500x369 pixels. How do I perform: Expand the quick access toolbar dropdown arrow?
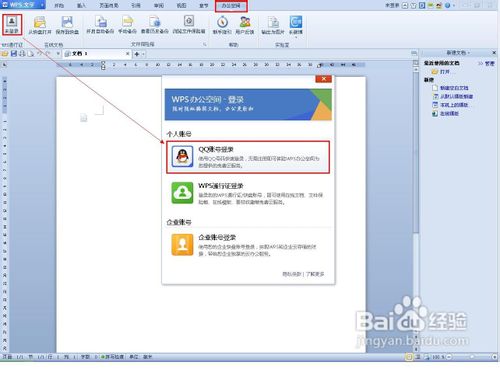(58, 54)
